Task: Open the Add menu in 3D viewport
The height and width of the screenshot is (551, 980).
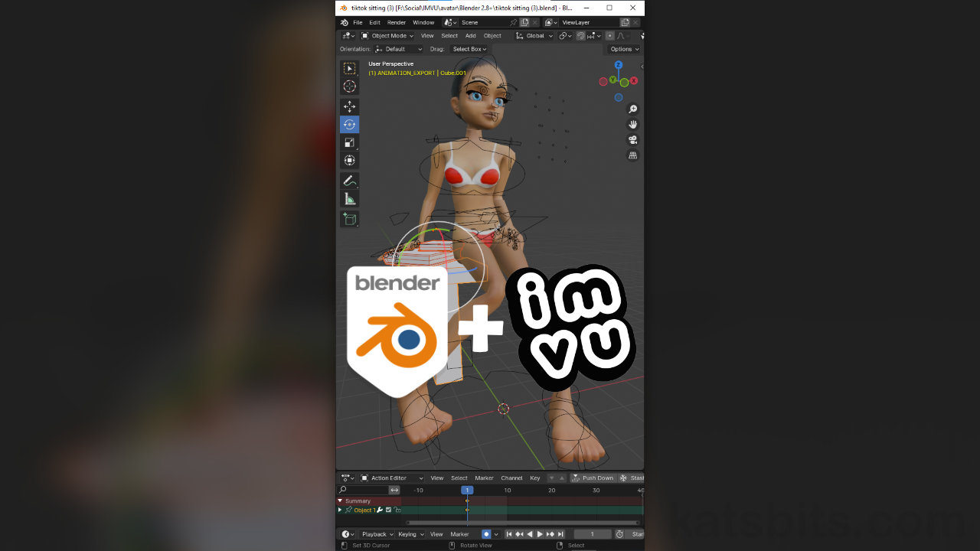Action: coord(470,36)
